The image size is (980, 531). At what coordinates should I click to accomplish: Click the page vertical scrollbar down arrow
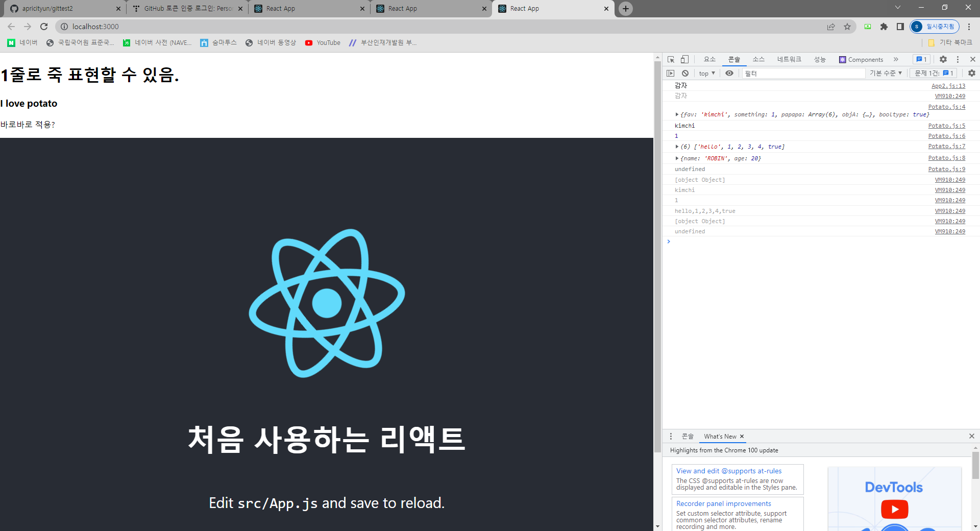657,526
